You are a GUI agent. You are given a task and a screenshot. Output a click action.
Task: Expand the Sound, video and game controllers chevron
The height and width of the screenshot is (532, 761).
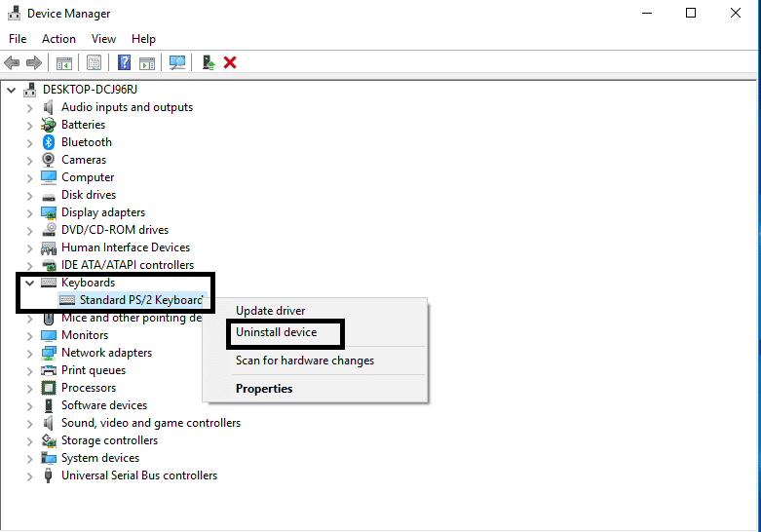[29, 424]
